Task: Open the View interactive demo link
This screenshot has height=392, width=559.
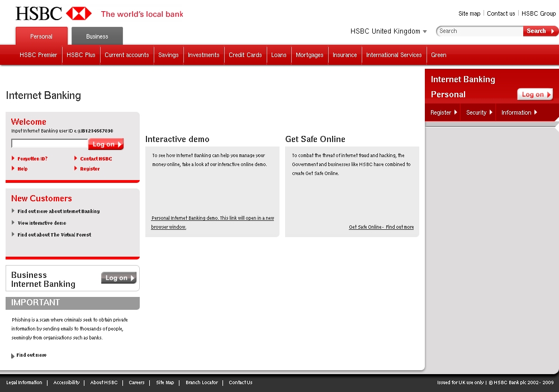Action: pyautogui.click(x=42, y=223)
